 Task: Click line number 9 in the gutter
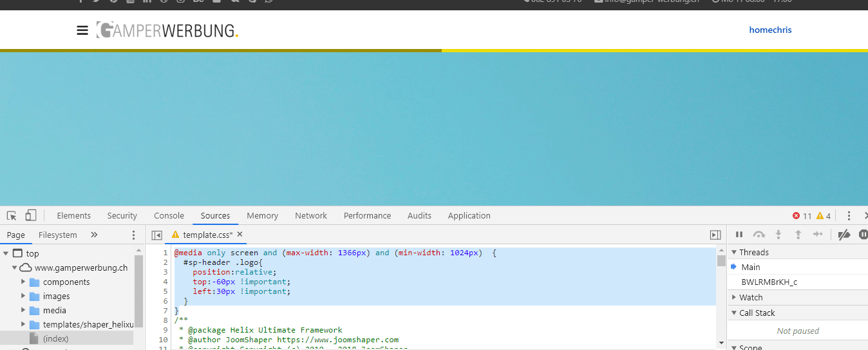tap(165, 330)
